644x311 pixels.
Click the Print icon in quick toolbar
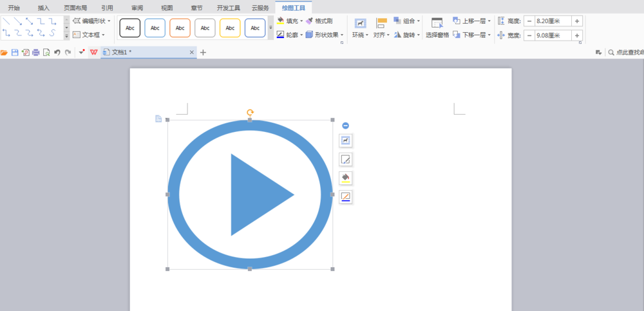(36, 52)
